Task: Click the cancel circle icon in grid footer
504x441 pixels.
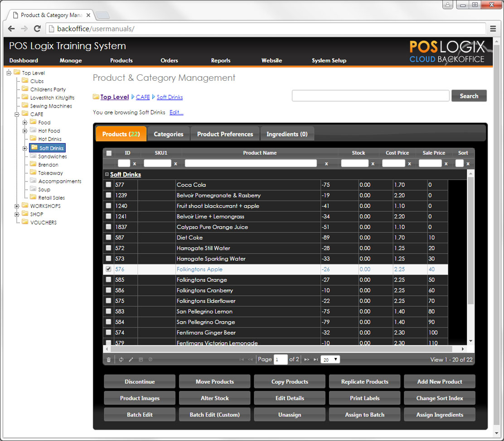Action: point(150,360)
